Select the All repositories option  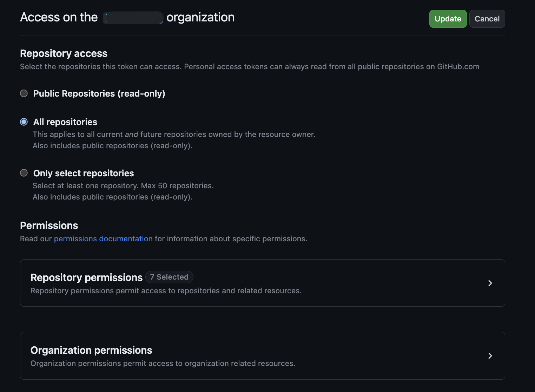tap(24, 122)
